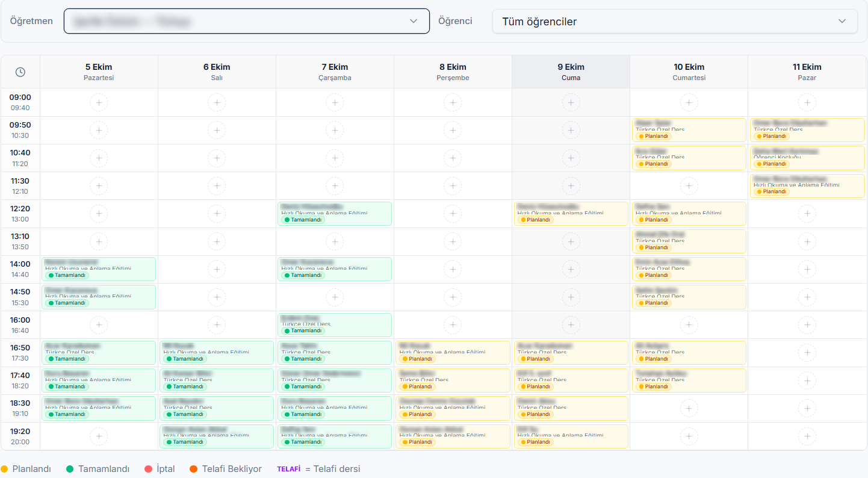The height and width of the screenshot is (478, 868).
Task: Click the plus for 8 Ekim 11:30 slot
Action: coord(453,186)
